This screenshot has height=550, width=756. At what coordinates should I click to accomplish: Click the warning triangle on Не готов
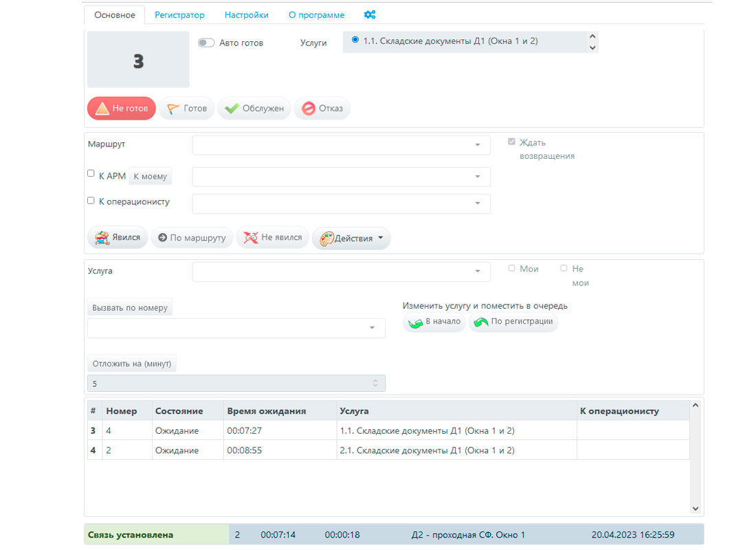(x=102, y=109)
